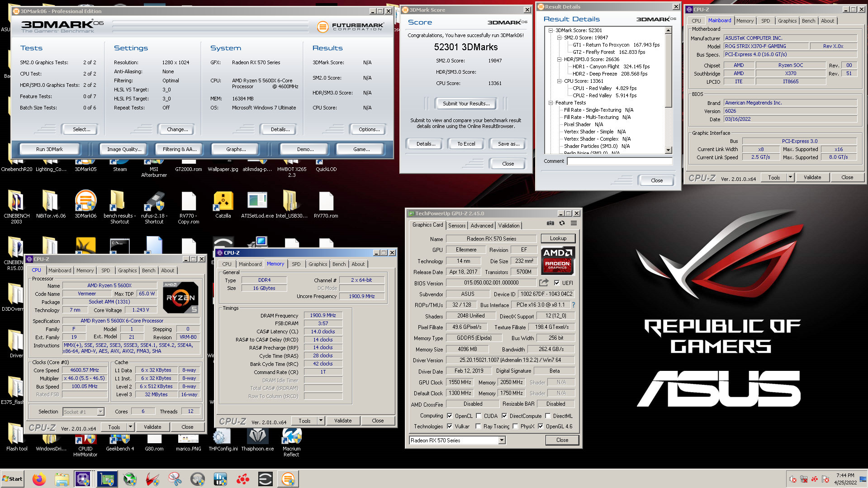
Task: Open the 3DMark06 desktop shortcut
Action: pos(85,205)
